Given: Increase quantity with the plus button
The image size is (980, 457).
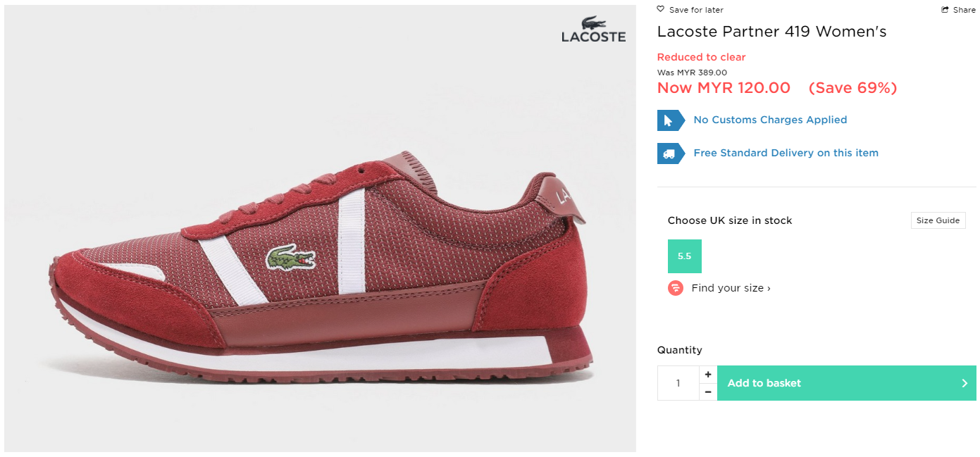Looking at the screenshot, I should point(708,375).
